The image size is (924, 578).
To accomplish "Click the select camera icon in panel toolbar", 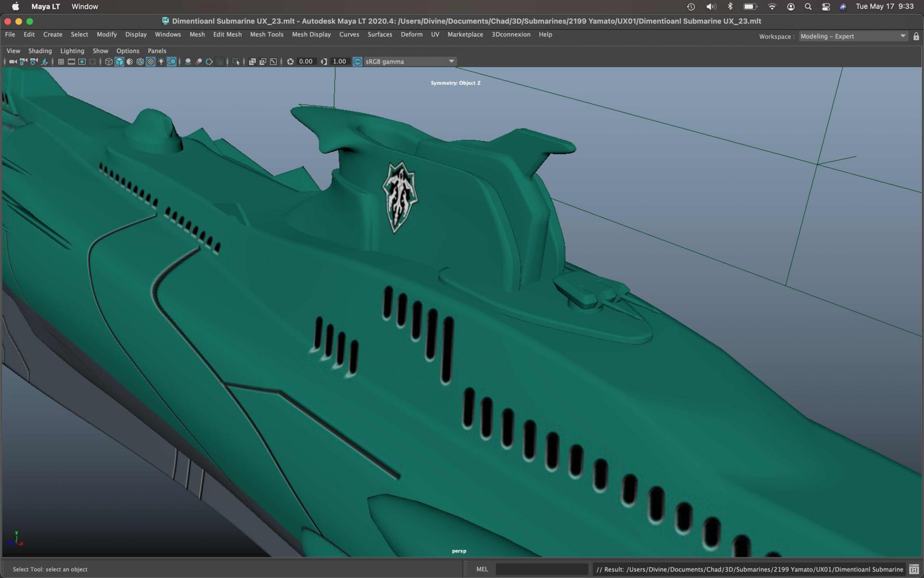I will pos(12,61).
